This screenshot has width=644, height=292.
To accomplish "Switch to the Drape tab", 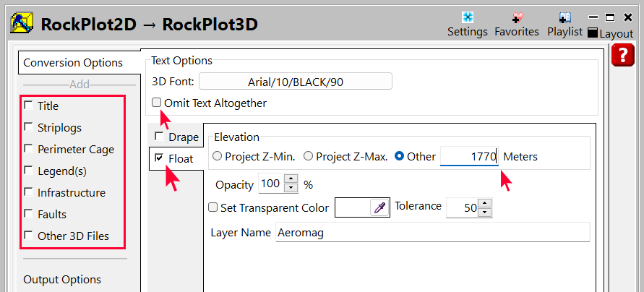I will click(176, 137).
